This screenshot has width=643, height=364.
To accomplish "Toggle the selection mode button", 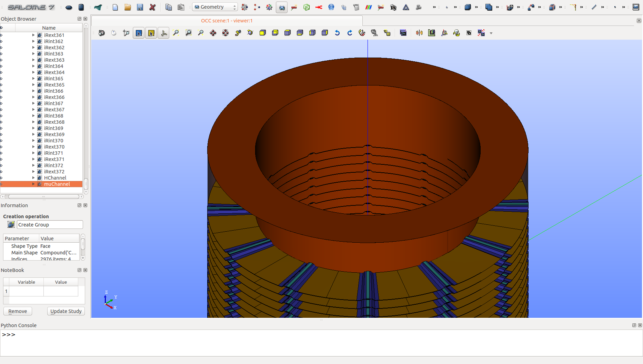I will pos(151,33).
